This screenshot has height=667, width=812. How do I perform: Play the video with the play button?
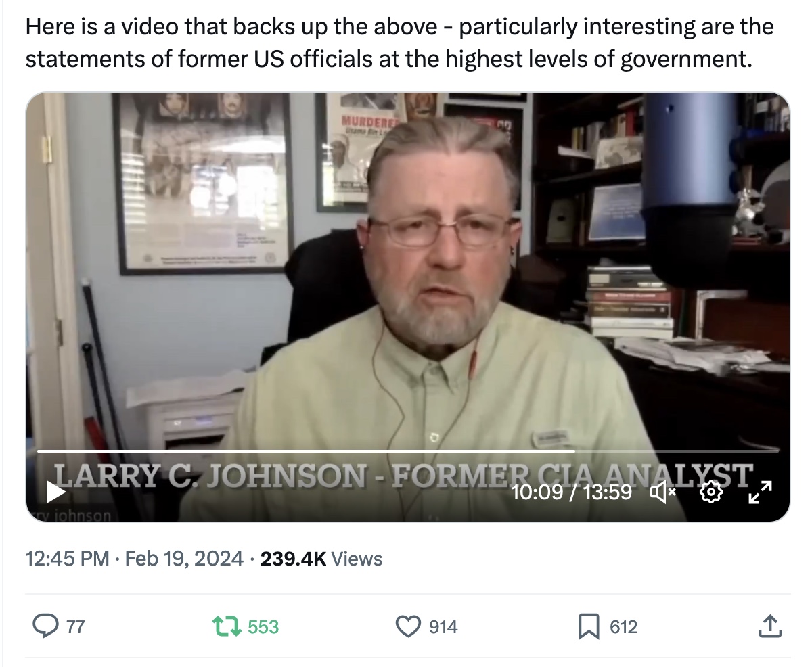(x=57, y=492)
